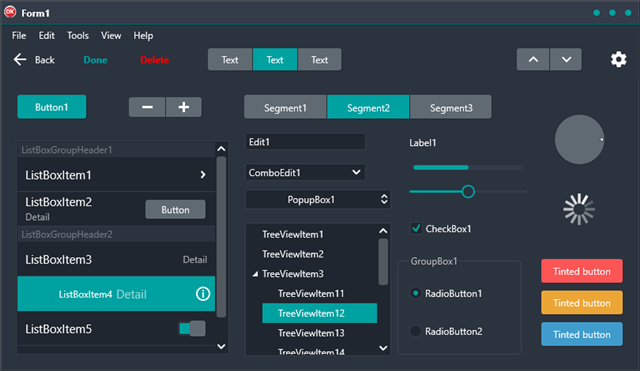
Task: Select RadioButton2
Action: tap(416, 331)
